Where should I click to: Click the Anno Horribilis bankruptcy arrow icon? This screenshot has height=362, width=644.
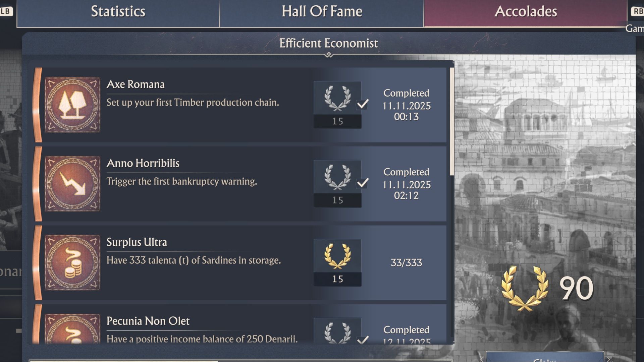72,184
